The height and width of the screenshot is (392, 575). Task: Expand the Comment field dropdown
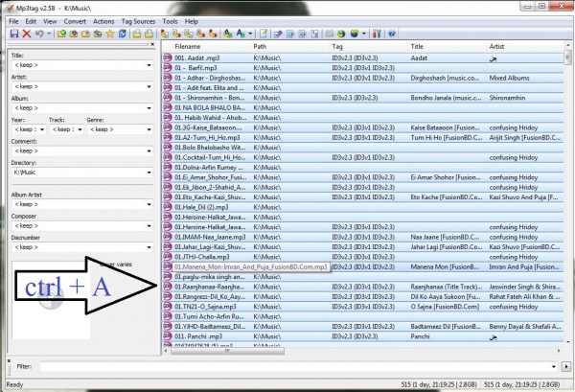(149, 151)
